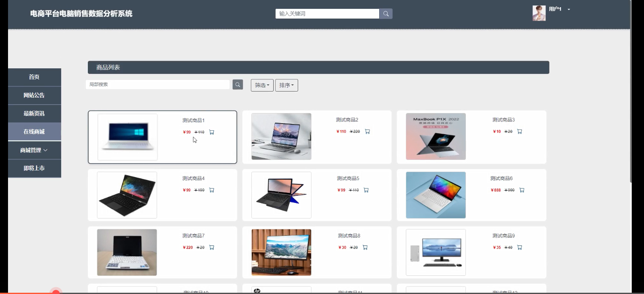Open 测试商品5 product title

(348, 179)
